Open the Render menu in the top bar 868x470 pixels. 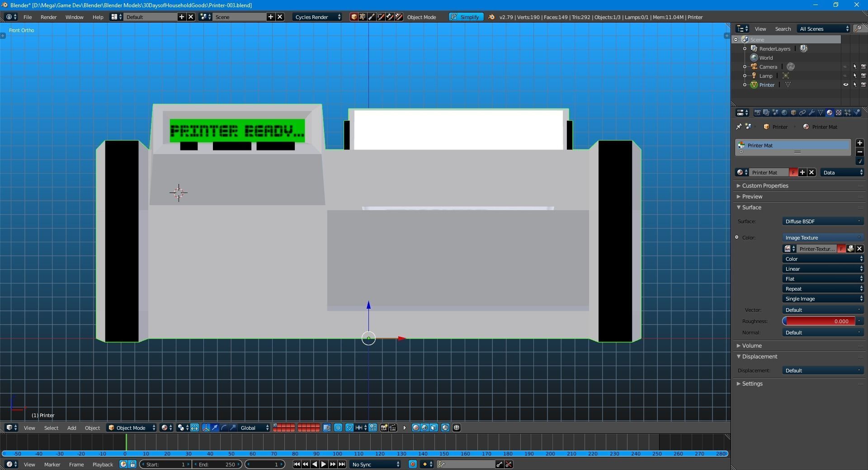48,17
